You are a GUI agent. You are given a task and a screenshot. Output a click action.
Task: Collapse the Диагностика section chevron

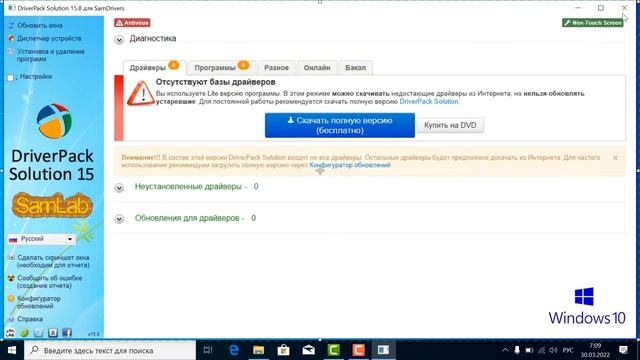click(119, 40)
